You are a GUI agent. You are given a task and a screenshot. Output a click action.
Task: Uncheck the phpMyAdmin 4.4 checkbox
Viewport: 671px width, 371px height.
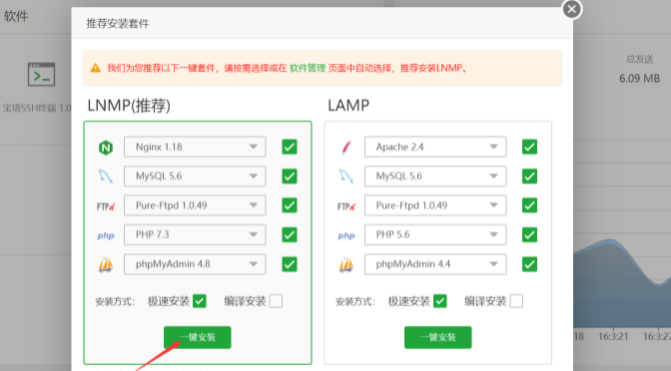coord(529,264)
